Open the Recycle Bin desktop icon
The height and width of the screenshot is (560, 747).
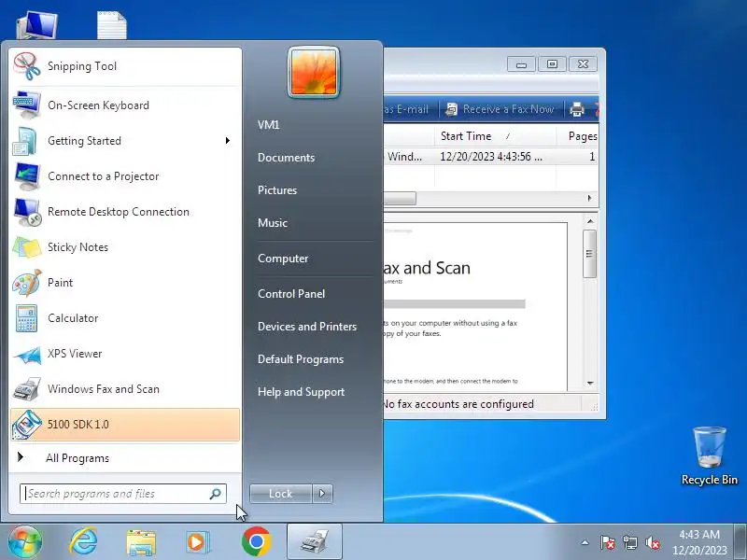point(710,456)
